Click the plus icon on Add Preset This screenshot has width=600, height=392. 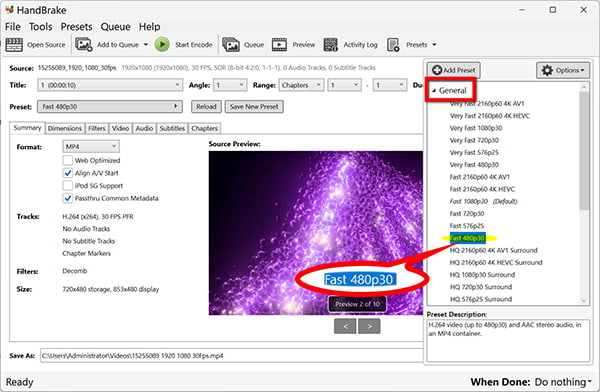(x=437, y=70)
